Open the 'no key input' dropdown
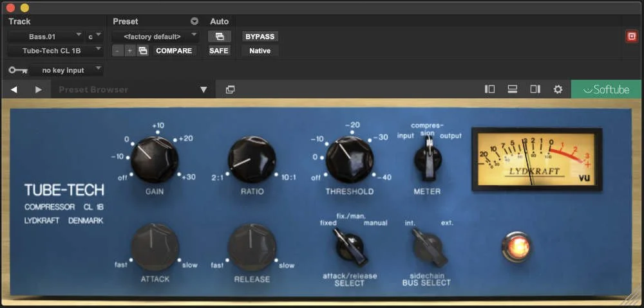The width and height of the screenshot is (644, 308). tap(66, 70)
